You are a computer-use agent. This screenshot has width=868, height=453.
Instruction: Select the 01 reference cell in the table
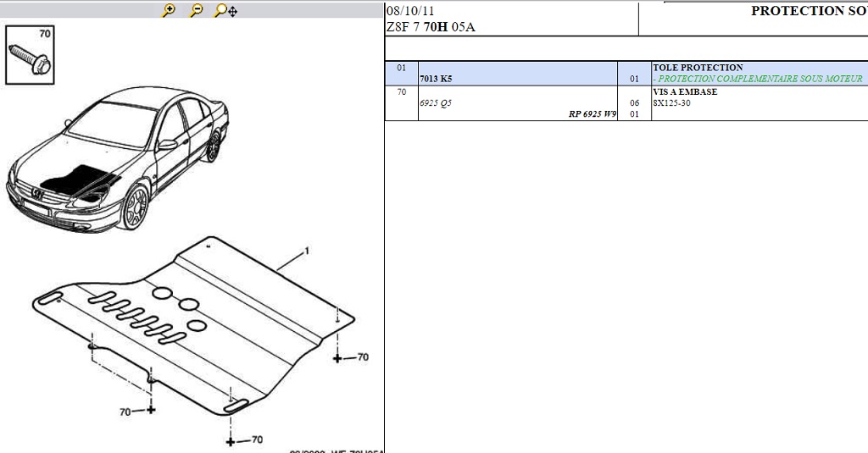401,68
